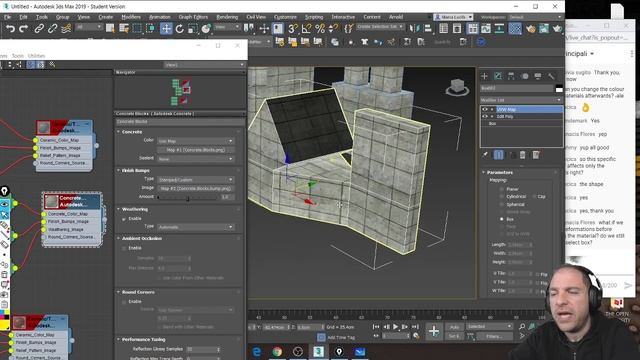The height and width of the screenshot is (360, 640).
Task: Toggle Round Corners Enable checkbox
Action: pos(124,302)
